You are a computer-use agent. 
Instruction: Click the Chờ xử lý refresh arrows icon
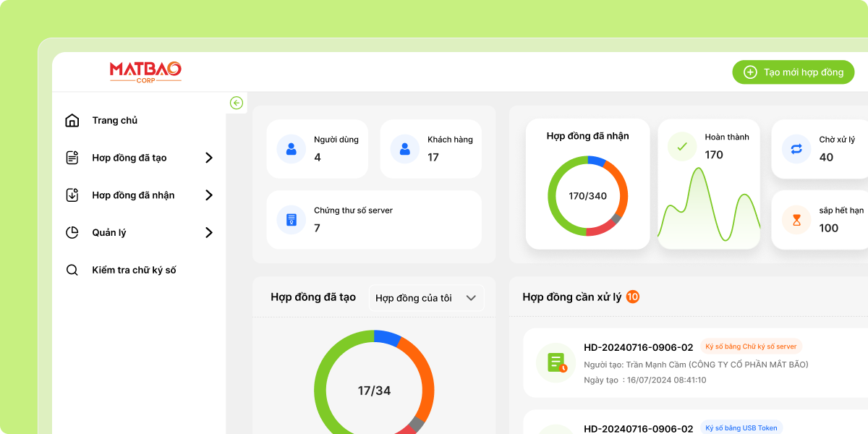pos(796,149)
